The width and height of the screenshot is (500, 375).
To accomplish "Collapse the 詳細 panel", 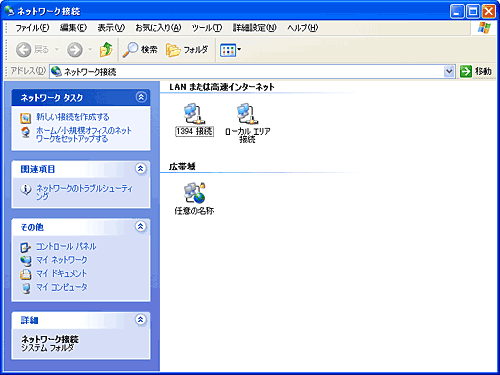I will point(141,319).
